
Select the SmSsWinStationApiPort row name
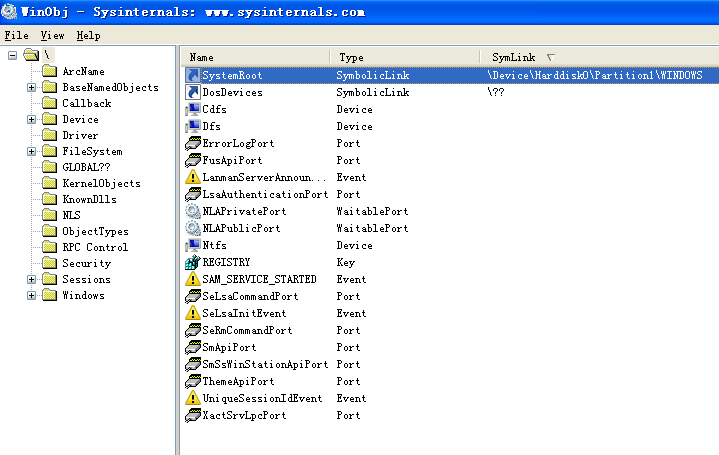coord(265,364)
